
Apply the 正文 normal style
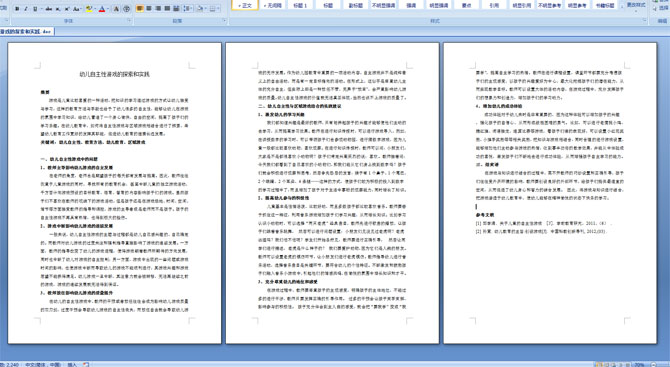245,5
